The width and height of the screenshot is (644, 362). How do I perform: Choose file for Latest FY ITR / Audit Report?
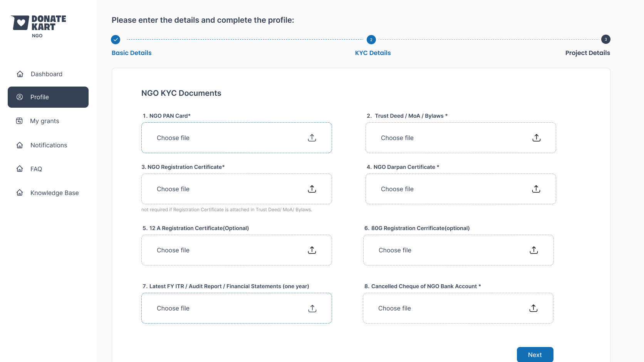click(236, 308)
